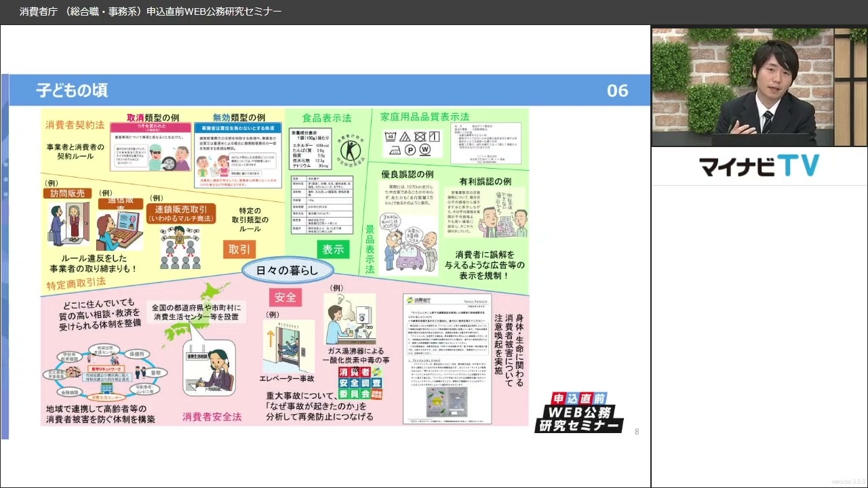Click the 有利誤認の例 heading
Viewport: 868px width, 488px height.
tap(485, 181)
